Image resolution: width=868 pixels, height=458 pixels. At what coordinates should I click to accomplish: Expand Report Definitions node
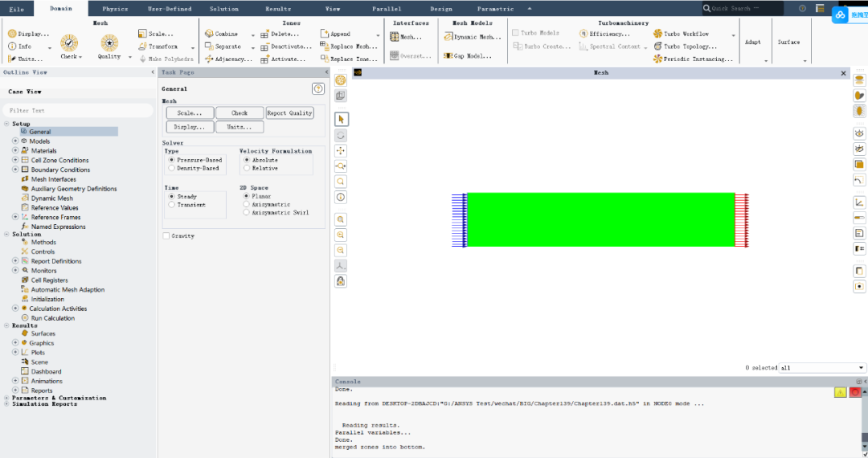(15, 260)
